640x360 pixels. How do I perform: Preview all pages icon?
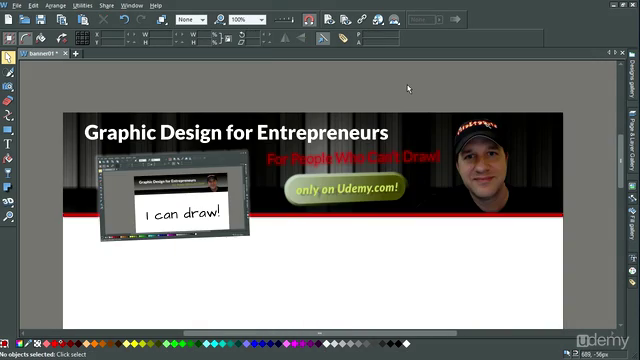346,20
